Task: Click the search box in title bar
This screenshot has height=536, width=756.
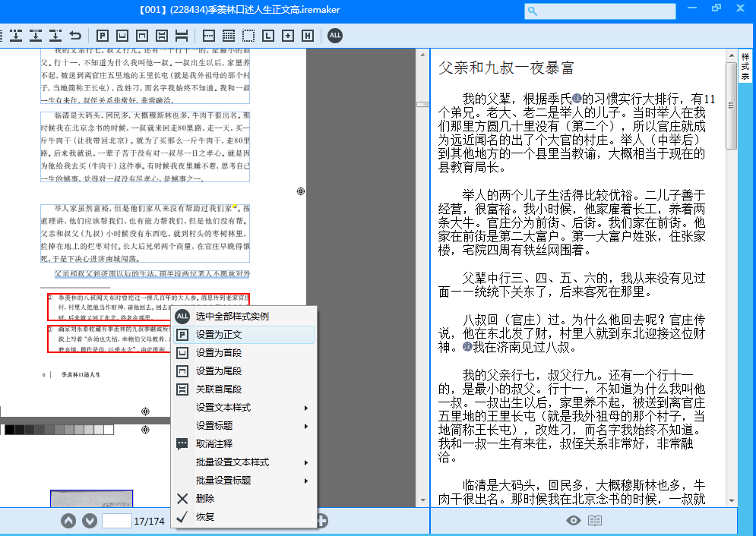Action: [599, 11]
